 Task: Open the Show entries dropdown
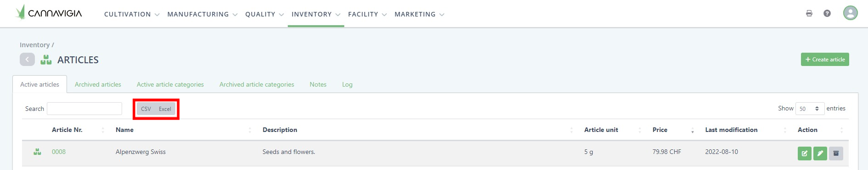tap(810, 109)
